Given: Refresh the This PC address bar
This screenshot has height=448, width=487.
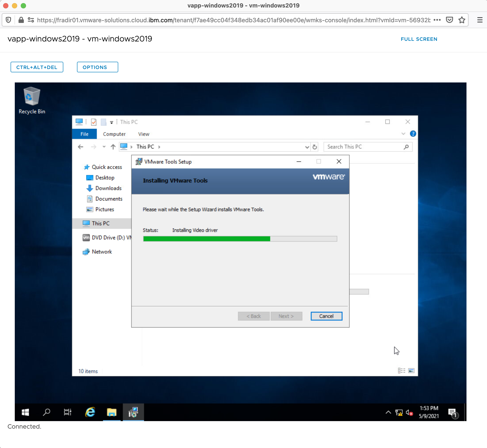Looking at the screenshot, I should tap(315, 147).
